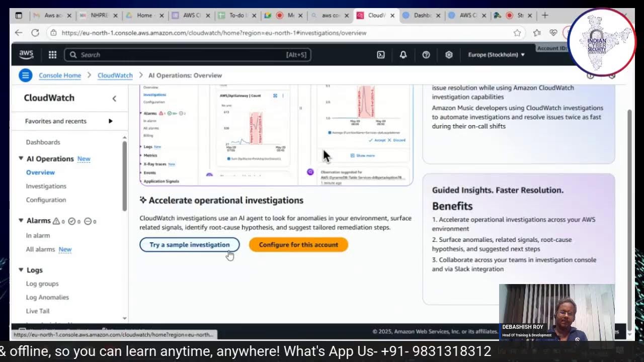Click 'Guided Insights. Faster Resolution.' text
Viewport: 644px width, 362px height.
[498, 190]
